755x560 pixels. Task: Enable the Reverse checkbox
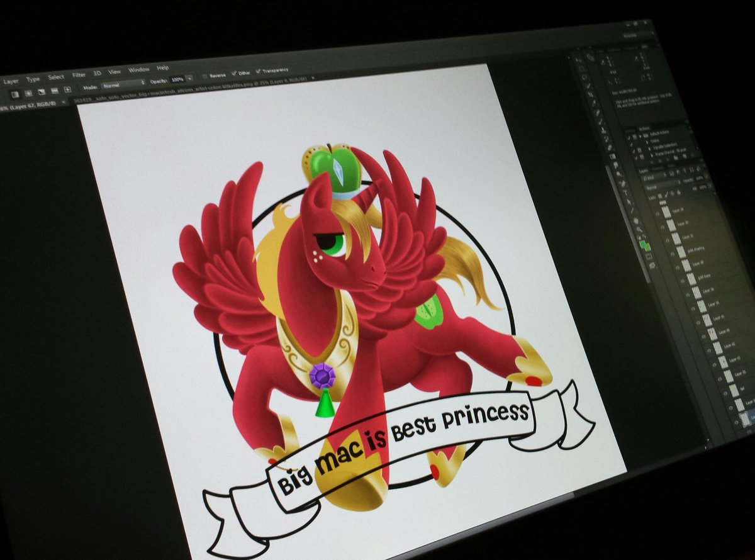[205, 76]
